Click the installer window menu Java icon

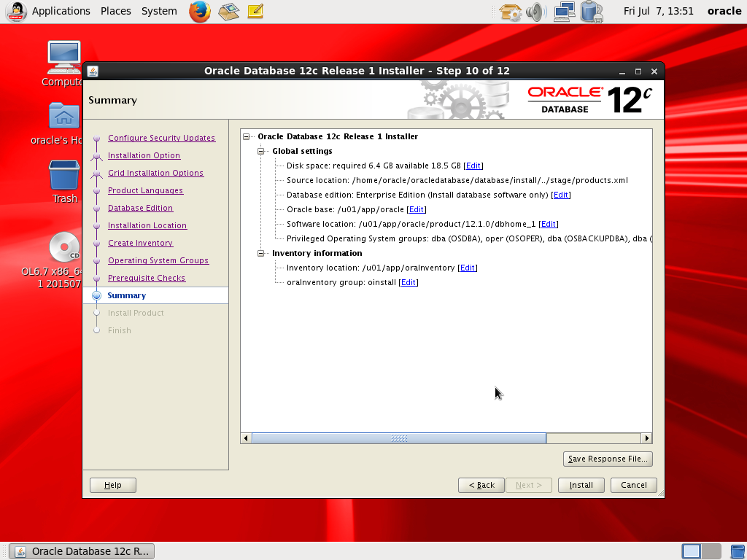93,71
